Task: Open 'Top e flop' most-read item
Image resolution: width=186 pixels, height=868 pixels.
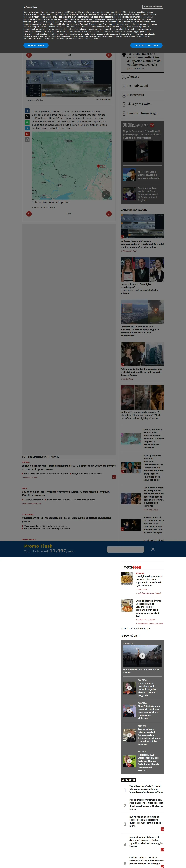Action: coord(146,789)
